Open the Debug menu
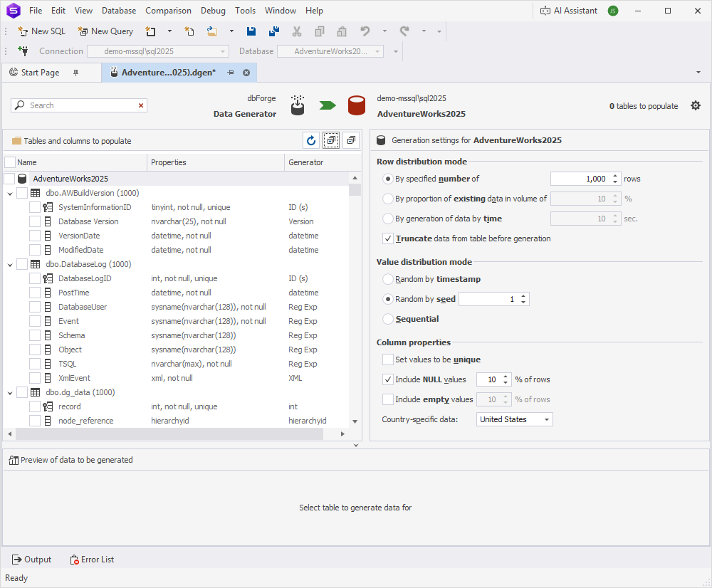This screenshot has width=712, height=588. pos(213,11)
